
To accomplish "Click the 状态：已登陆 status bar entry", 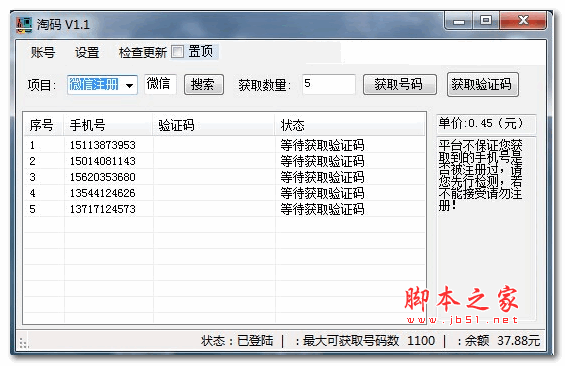I will point(237,341).
